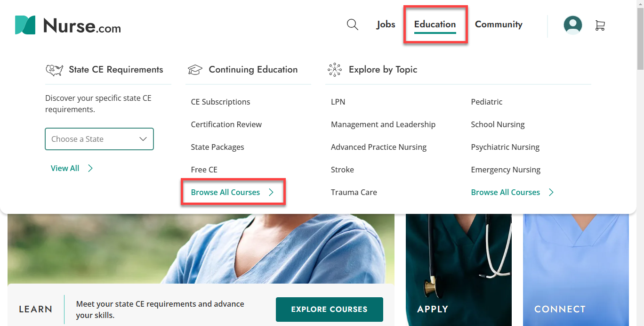Select the Psychiatric Nursing topic
644x326 pixels.
click(505, 147)
